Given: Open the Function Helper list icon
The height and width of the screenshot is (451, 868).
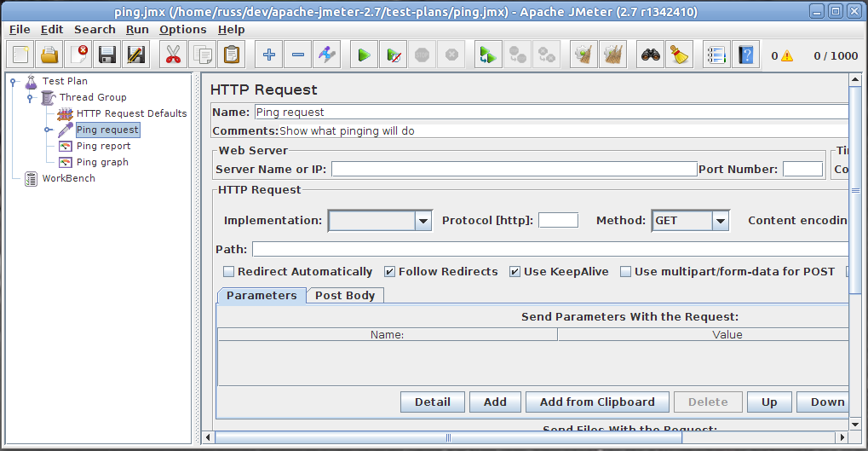Looking at the screenshot, I should tap(716, 55).
